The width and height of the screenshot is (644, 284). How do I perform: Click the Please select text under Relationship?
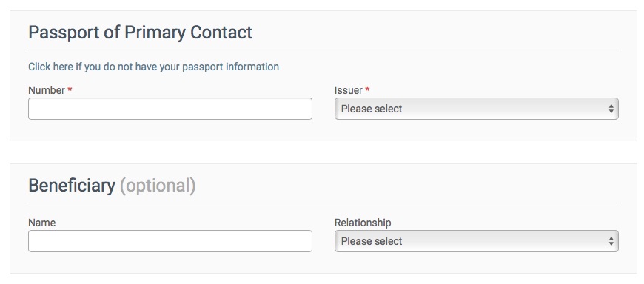point(372,241)
